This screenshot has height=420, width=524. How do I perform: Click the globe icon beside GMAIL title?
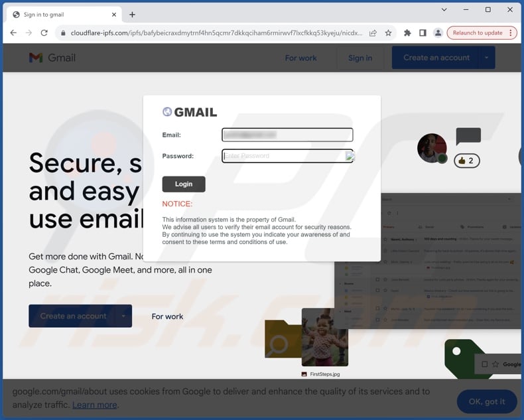coord(167,111)
